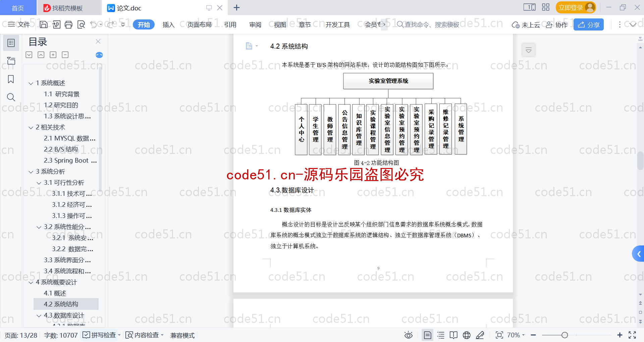Viewport: 644px width, 342px height.
Task: Click the Undo arrow icon
Action: pyautogui.click(x=94, y=24)
